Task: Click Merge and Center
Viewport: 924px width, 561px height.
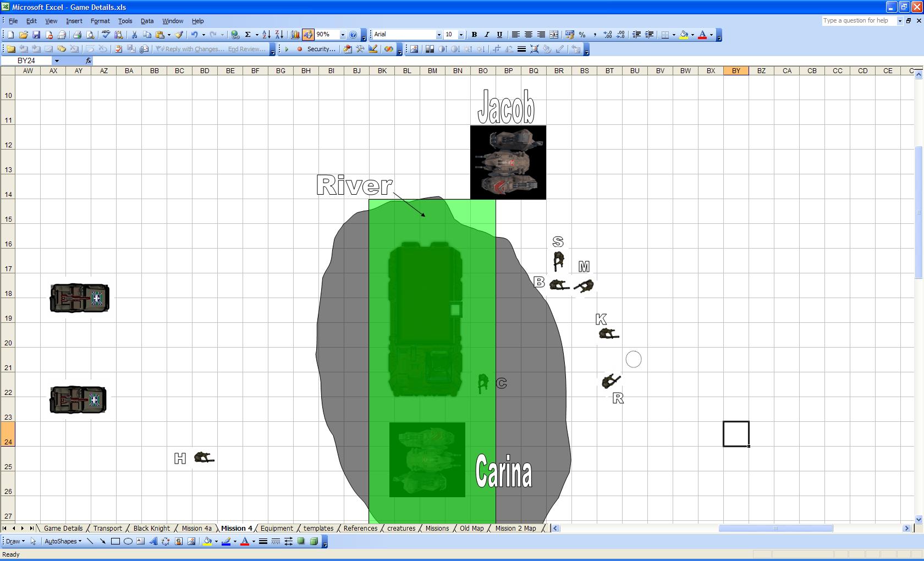Action: point(554,35)
